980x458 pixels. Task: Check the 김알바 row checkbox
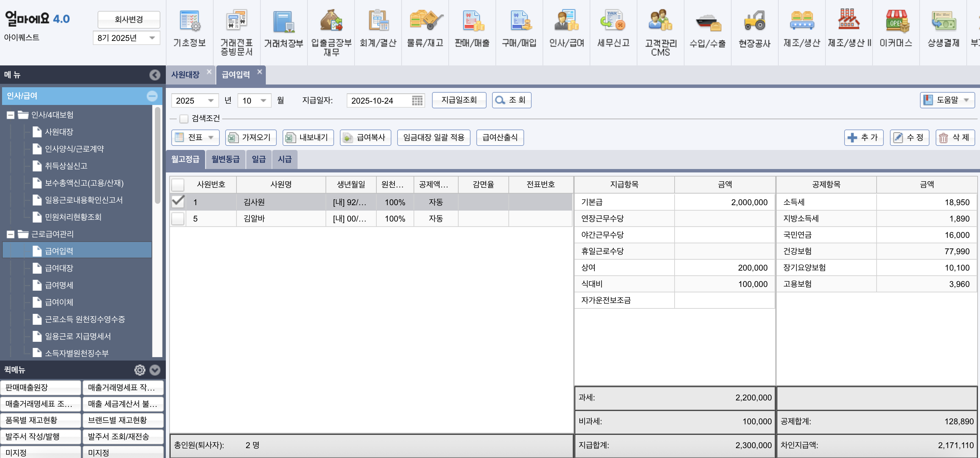(177, 218)
